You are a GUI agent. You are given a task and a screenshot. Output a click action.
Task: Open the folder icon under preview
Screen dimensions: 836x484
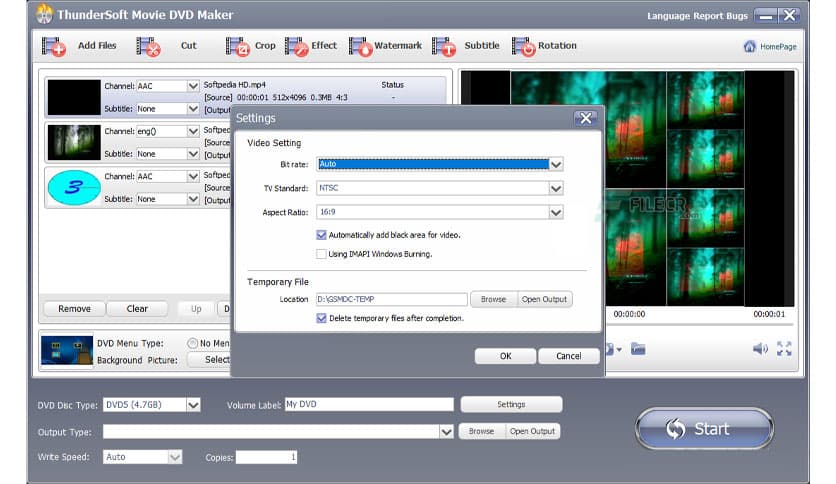coord(638,349)
